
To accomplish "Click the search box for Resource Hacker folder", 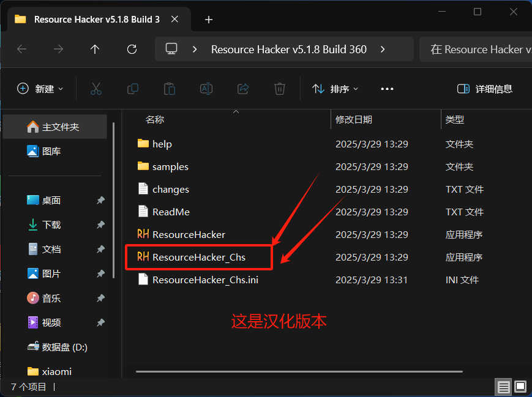I will [x=476, y=50].
